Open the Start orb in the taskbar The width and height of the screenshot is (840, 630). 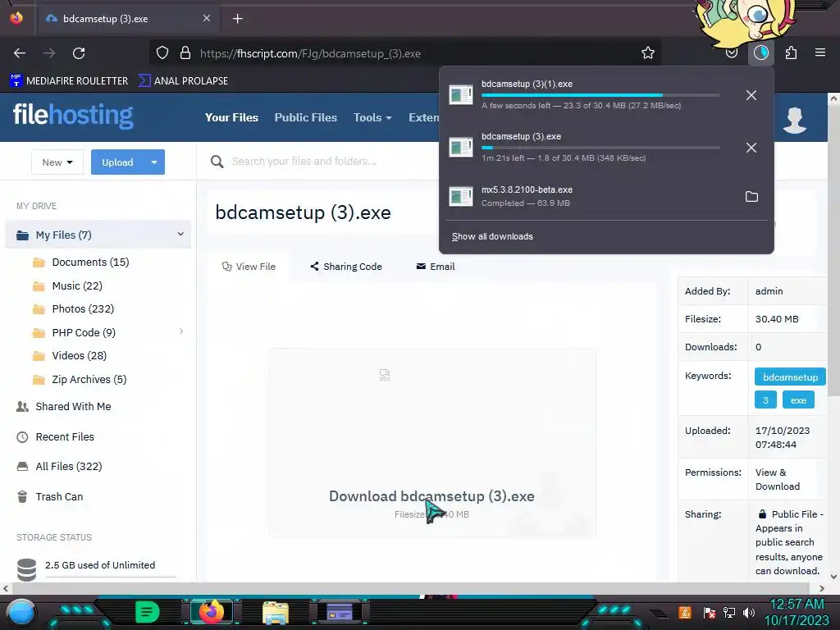pos(21,612)
